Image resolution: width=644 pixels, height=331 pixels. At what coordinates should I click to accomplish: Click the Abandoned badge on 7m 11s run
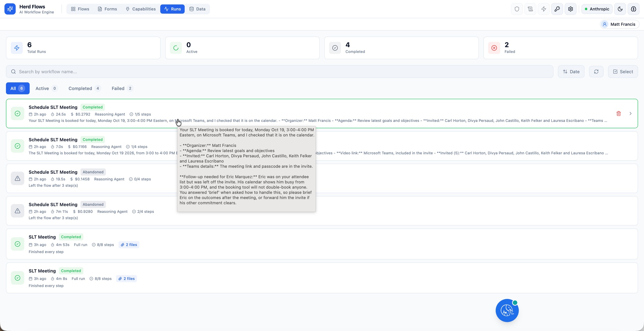pos(93,205)
